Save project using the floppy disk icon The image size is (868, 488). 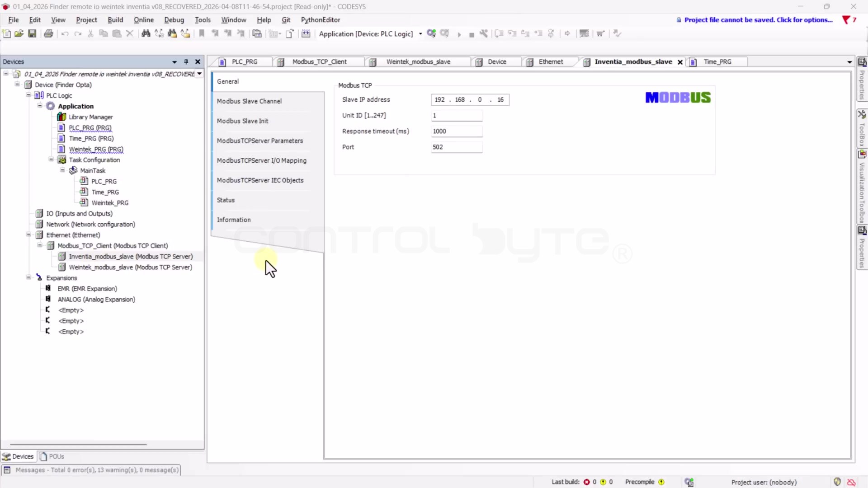click(x=32, y=33)
